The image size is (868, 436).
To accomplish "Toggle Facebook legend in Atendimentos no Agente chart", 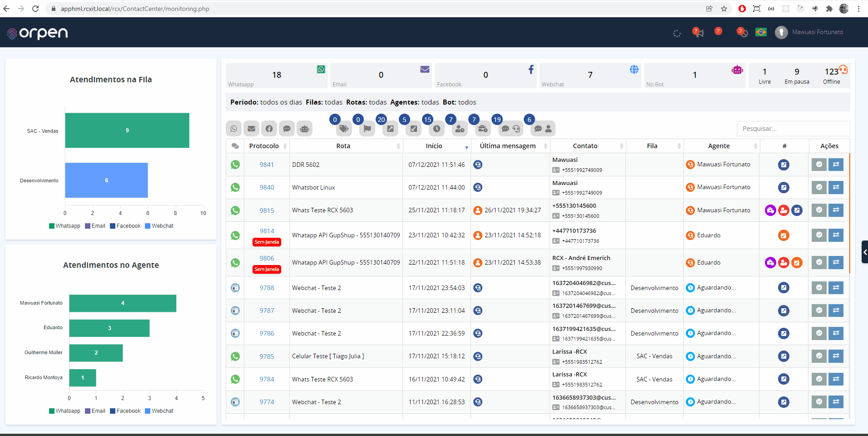I will [x=125, y=411].
